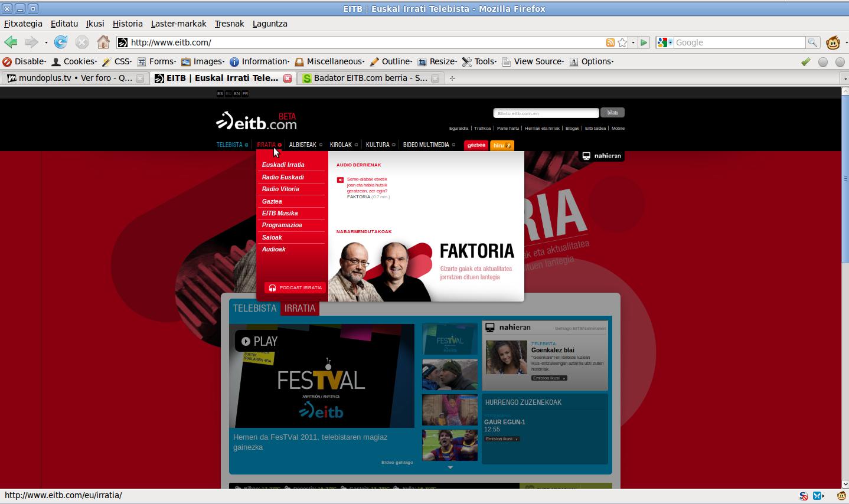Viewport: 849px width, 504px height.
Task: Open the Radio Euskadi link
Action: (283, 177)
